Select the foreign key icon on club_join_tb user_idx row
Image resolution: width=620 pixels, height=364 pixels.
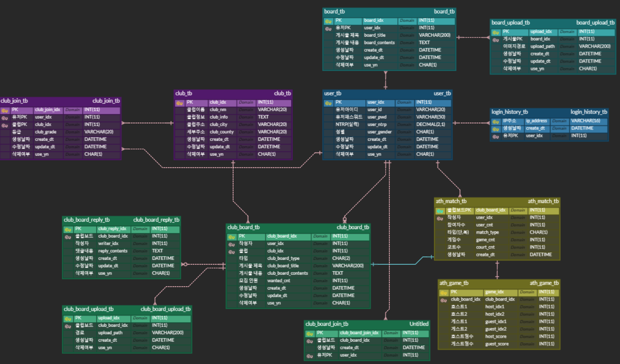click(5, 118)
